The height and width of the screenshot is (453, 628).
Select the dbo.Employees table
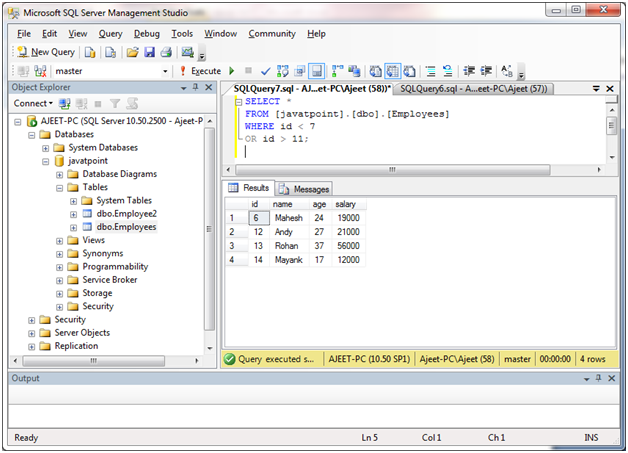click(x=126, y=227)
